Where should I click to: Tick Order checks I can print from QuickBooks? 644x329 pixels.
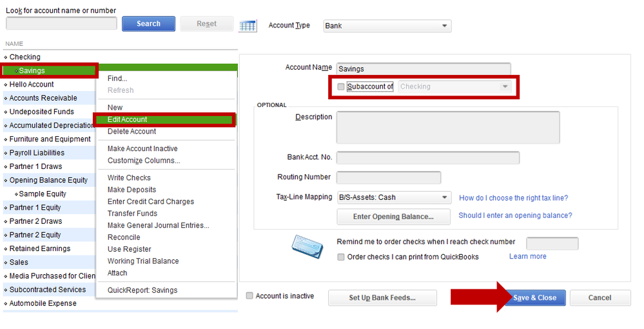coord(341,257)
